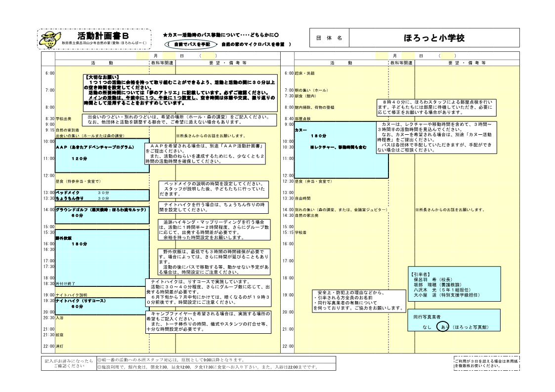
Task: Click the 団体名 label cell
Action: [329, 38]
